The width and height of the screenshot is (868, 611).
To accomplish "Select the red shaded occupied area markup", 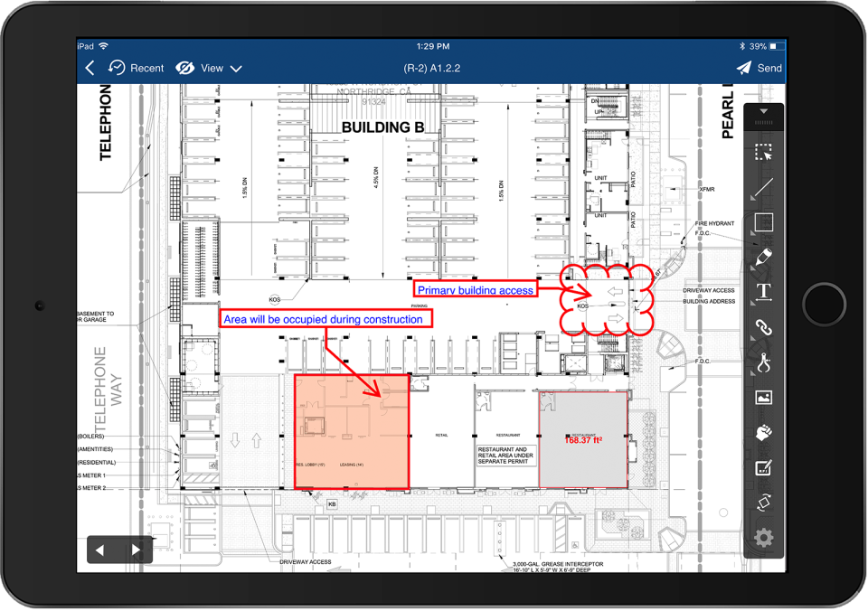I will [352, 432].
